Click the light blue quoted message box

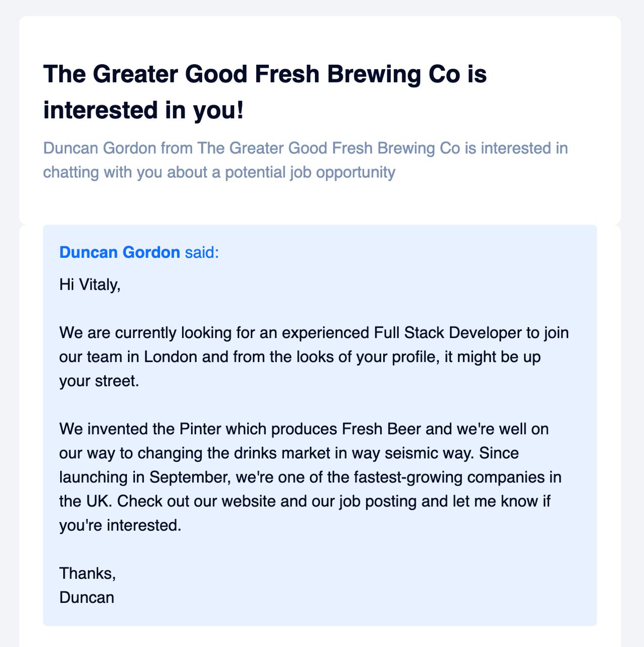pyautogui.click(x=320, y=425)
